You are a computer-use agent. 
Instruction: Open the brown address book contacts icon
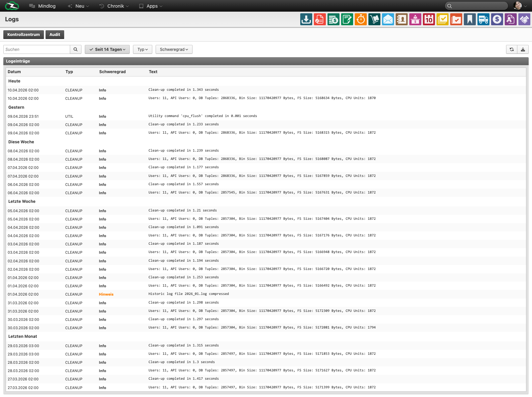pos(401,19)
